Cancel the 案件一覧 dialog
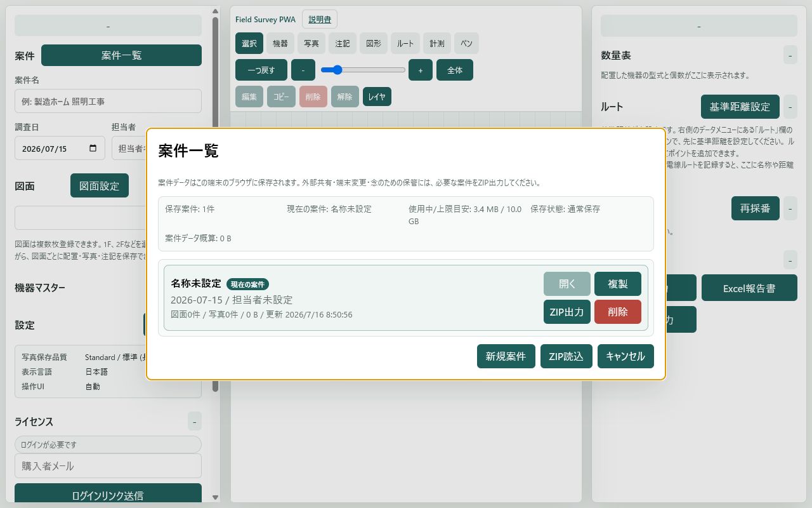This screenshot has width=812, height=508. tap(625, 356)
